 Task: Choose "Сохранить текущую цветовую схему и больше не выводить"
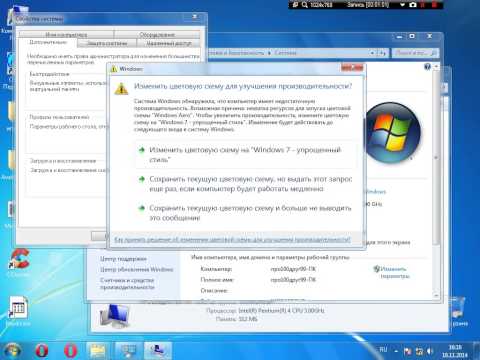coord(245,213)
